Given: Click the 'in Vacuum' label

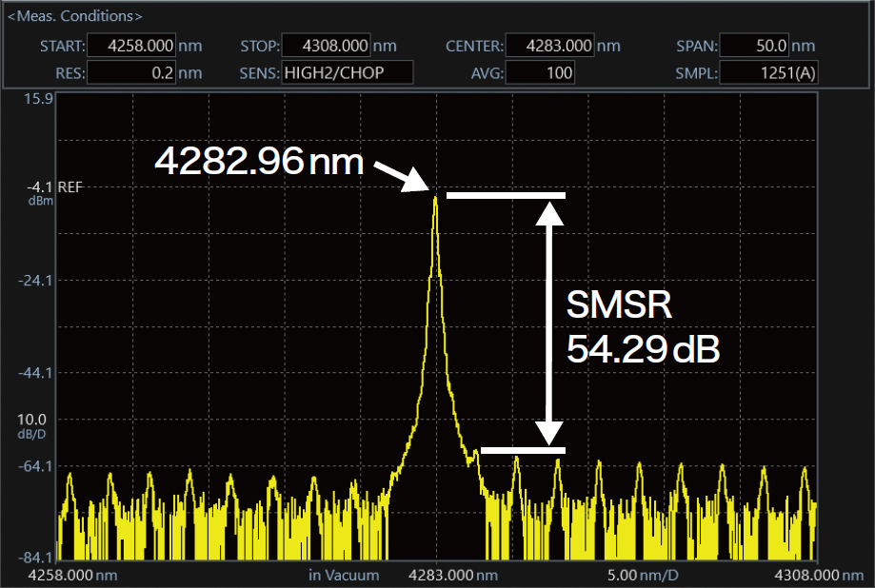Looking at the screenshot, I should (344, 576).
